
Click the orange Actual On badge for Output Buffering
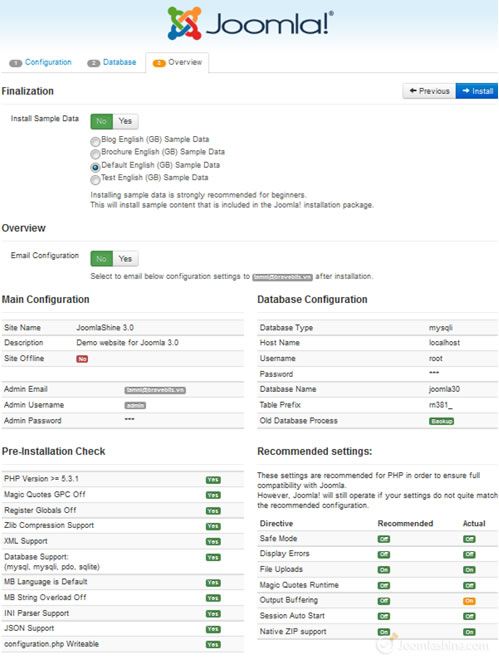469,601
